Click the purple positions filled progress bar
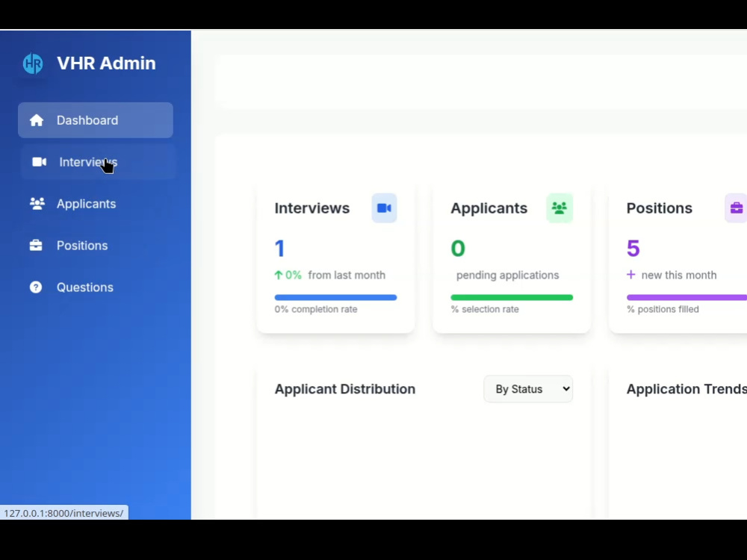This screenshot has height=560, width=747. (686, 298)
